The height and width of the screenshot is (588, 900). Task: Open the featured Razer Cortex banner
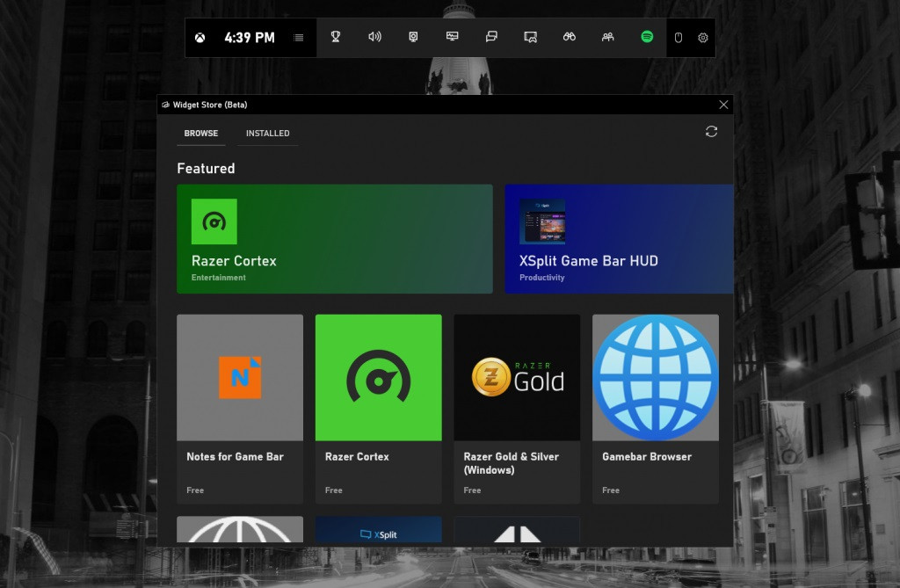click(335, 239)
